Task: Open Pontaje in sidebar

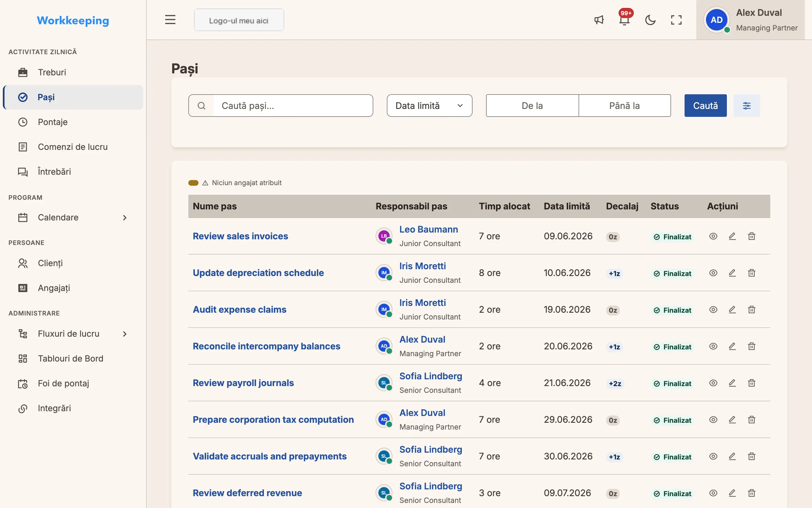Action: pos(73,122)
